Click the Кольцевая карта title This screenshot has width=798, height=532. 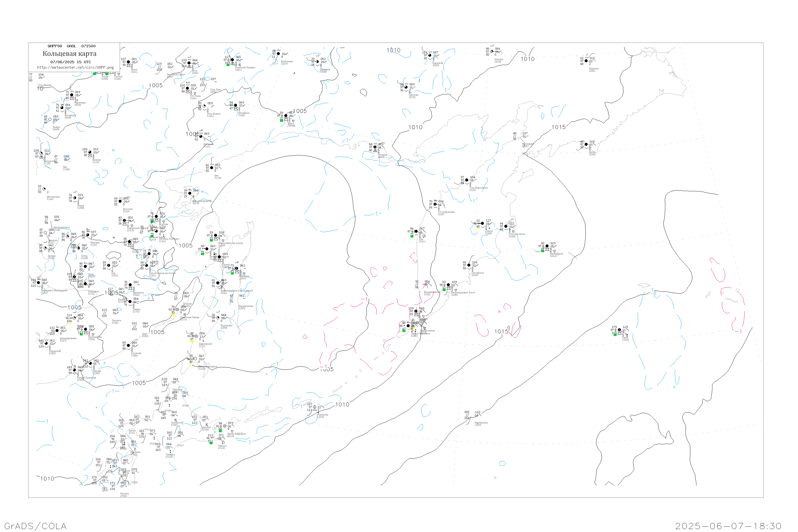click(x=69, y=54)
